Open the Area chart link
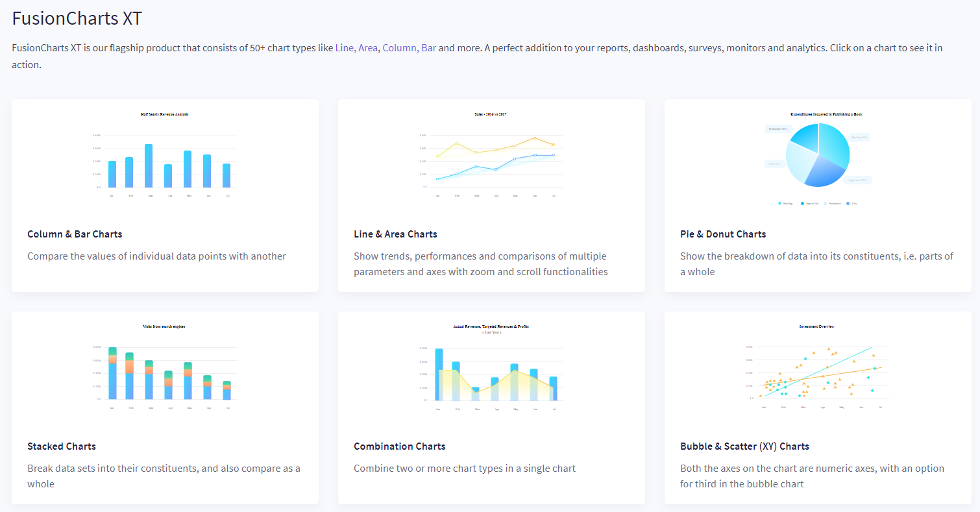Image resolution: width=980 pixels, height=512 pixels. (367, 48)
